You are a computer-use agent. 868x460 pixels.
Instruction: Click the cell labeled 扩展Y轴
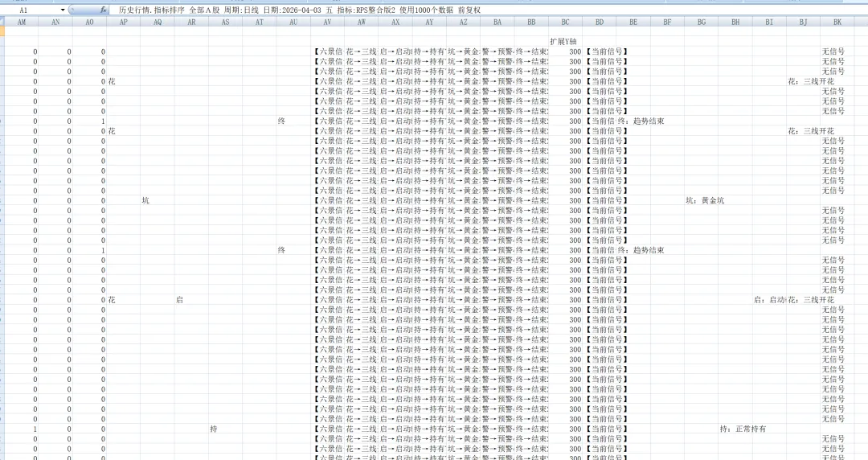pos(565,42)
